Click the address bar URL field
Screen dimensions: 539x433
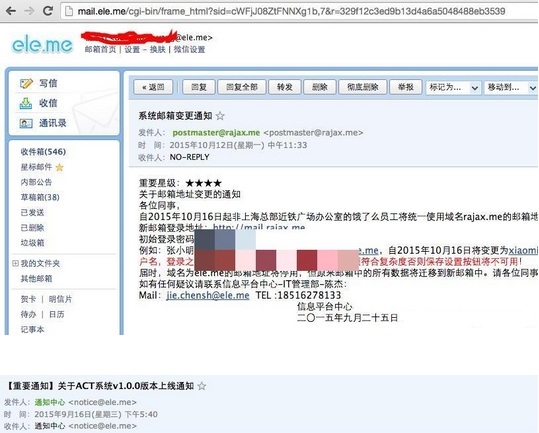coord(299,11)
